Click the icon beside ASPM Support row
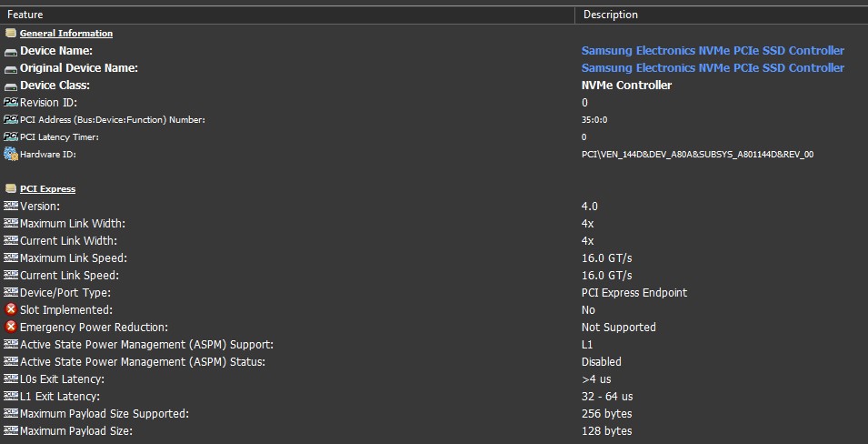This screenshot has height=444, width=868. tap(11, 344)
